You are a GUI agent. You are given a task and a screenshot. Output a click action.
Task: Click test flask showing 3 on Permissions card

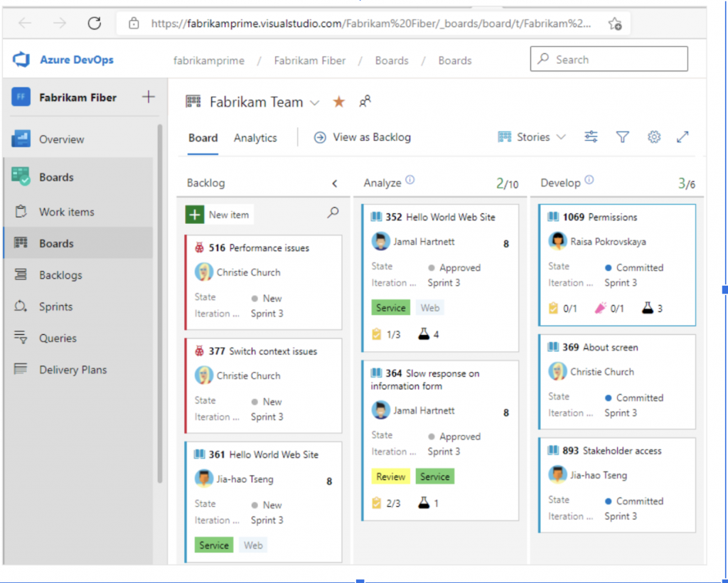tap(648, 308)
